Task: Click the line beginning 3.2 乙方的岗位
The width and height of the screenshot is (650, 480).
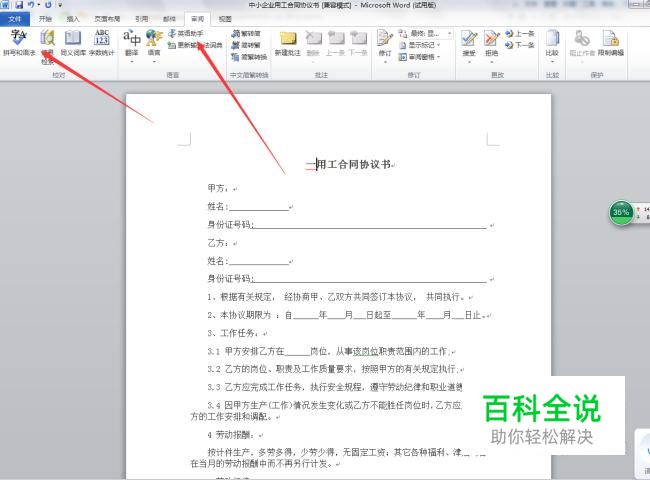Action: [x=334, y=369]
